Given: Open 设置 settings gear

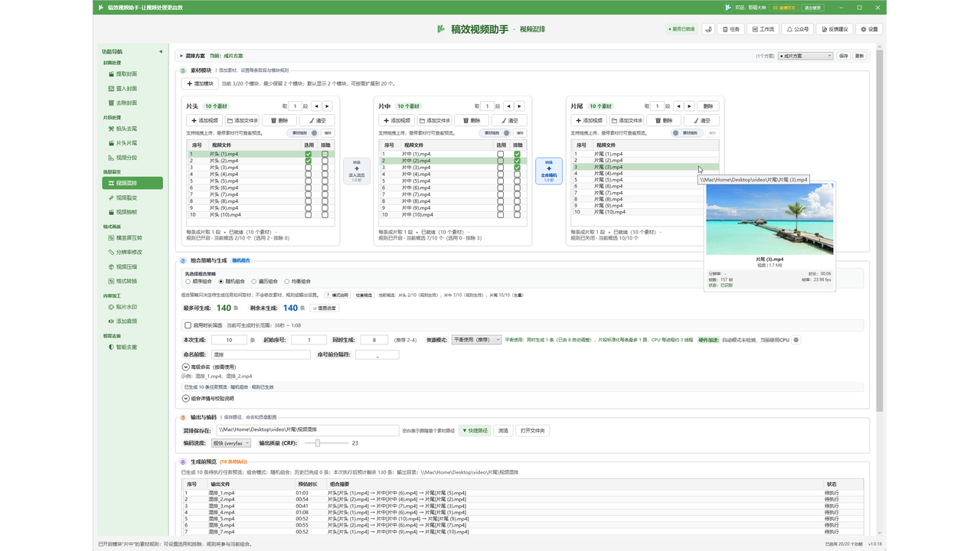Looking at the screenshot, I should 870,29.
